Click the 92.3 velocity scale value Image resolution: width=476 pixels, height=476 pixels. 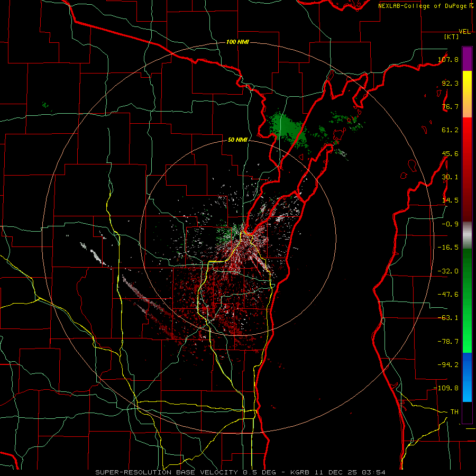(x=450, y=83)
